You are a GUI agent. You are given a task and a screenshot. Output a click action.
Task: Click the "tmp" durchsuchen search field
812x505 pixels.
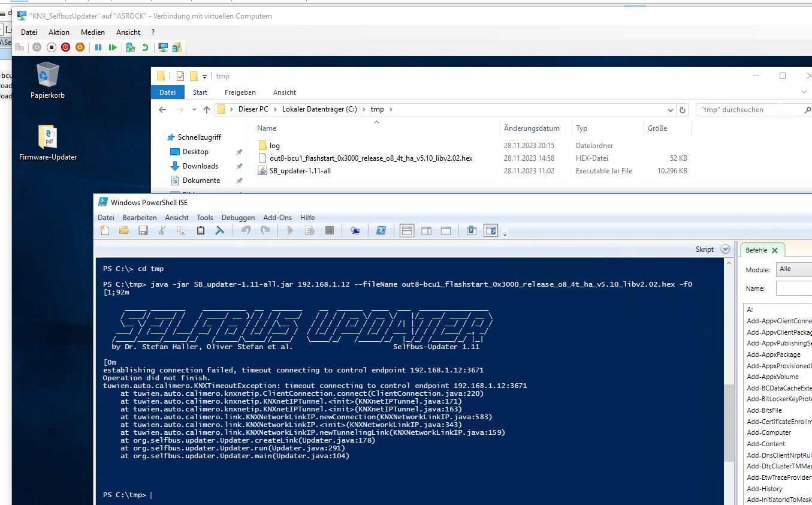(x=749, y=110)
